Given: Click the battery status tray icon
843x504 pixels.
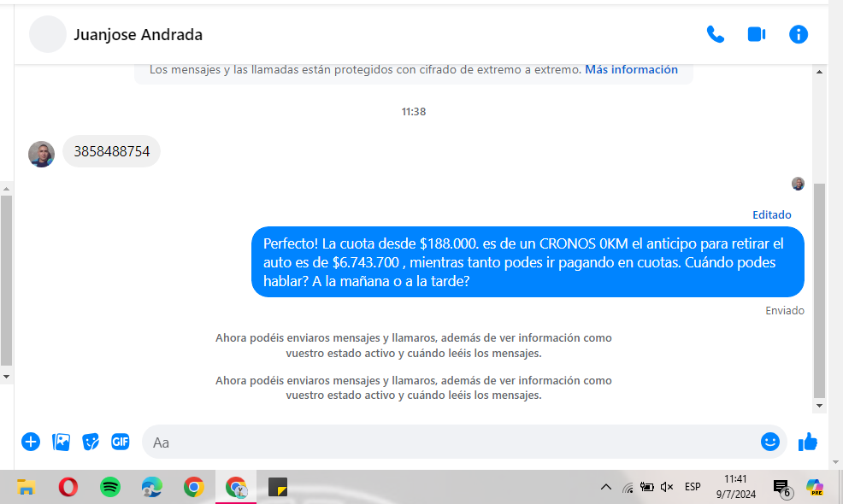Looking at the screenshot, I should point(646,488).
